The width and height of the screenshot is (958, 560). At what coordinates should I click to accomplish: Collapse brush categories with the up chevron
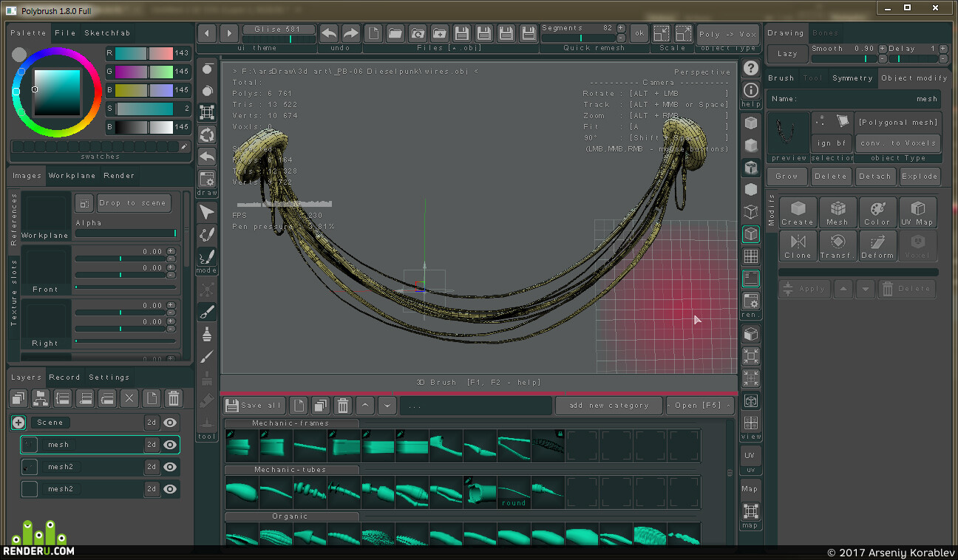point(365,405)
